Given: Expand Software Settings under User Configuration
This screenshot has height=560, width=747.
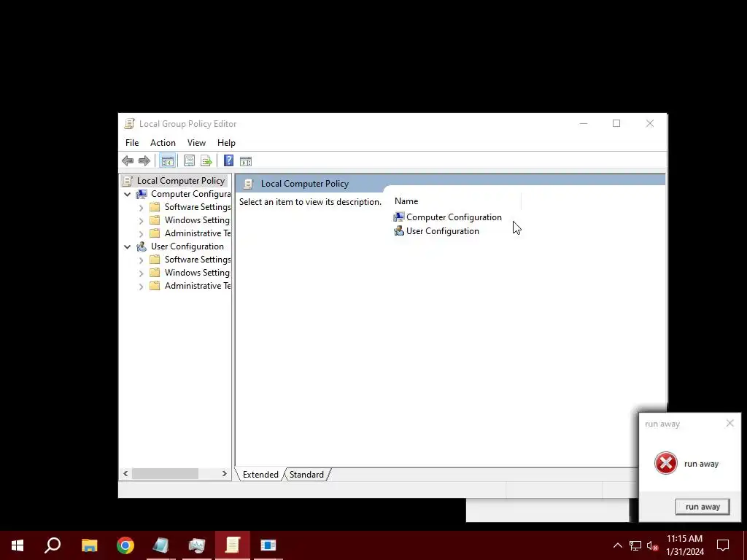Looking at the screenshot, I should click(141, 260).
